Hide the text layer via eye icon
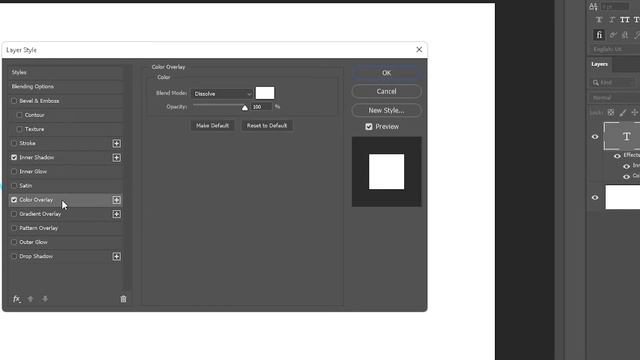 [595, 137]
